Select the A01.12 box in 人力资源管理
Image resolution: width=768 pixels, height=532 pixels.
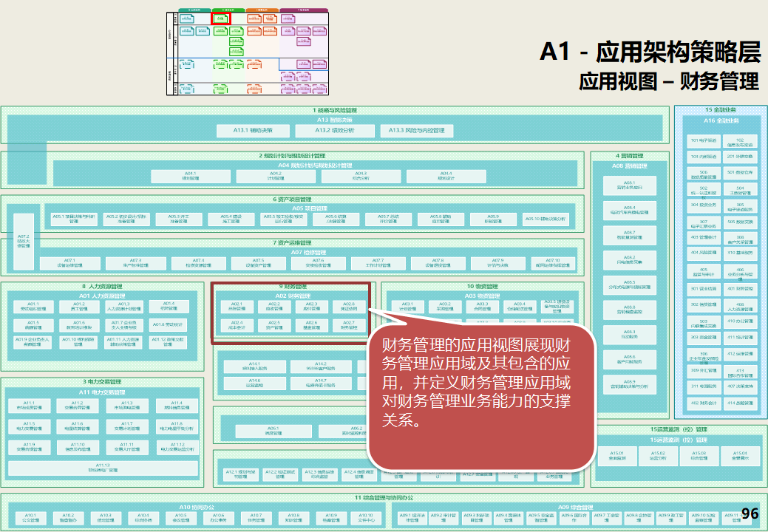click(168, 342)
